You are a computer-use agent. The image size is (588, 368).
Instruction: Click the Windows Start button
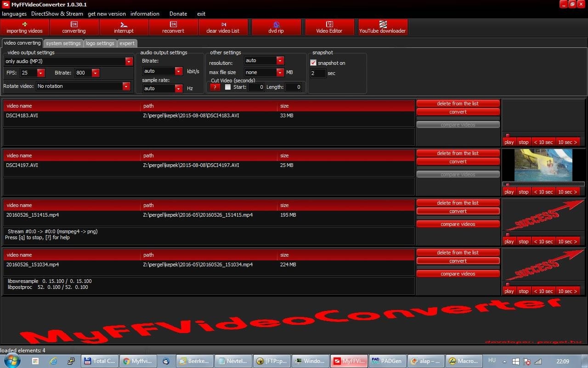click(12, 361)
